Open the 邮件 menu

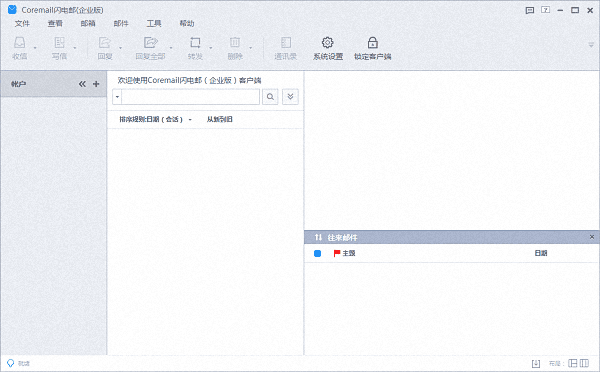tap(121, 23)
